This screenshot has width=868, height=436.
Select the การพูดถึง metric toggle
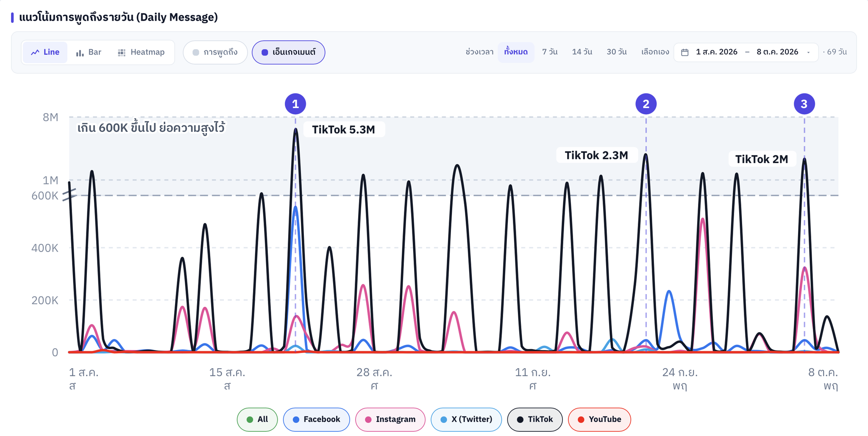click(x=215, y=52)
